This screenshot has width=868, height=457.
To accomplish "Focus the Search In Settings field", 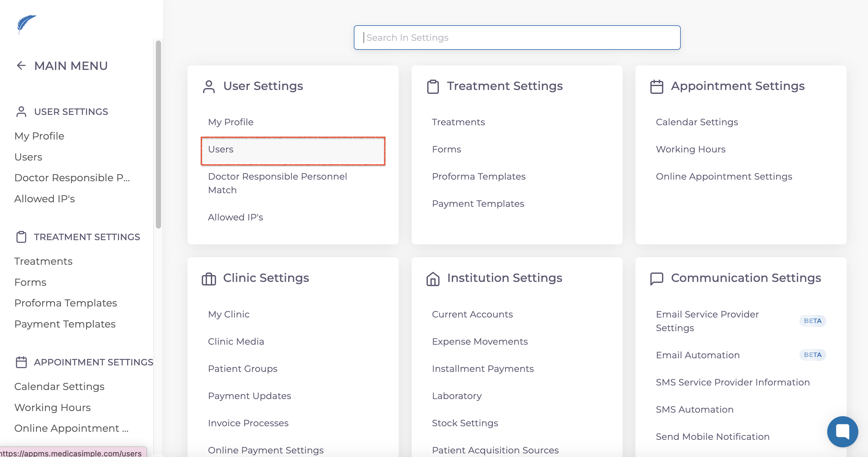I will [516, 38].
